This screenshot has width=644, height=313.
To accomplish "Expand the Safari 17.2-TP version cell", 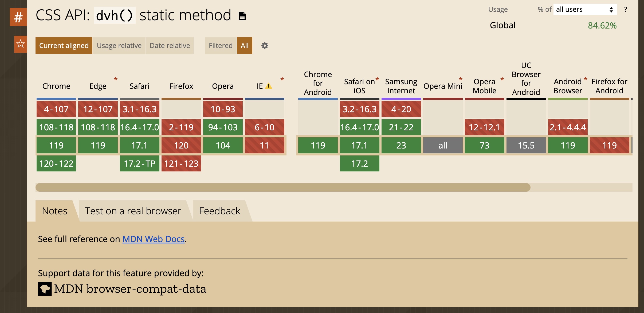I will 140,163.
